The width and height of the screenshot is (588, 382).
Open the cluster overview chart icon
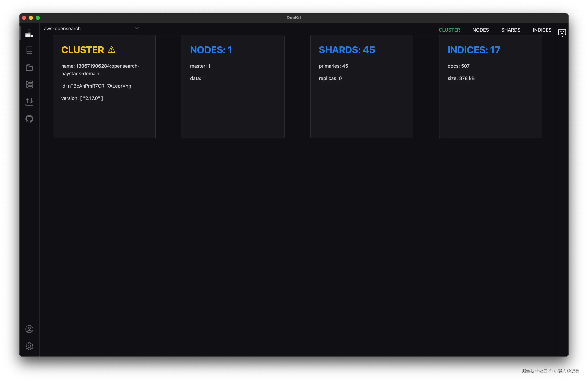point(29,33)
